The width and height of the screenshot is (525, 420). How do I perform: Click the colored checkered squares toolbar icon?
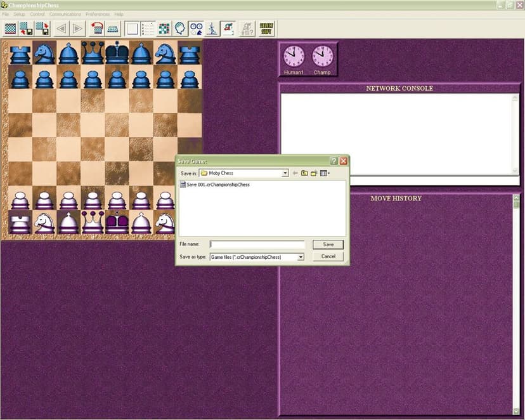(x=164, y=29)
